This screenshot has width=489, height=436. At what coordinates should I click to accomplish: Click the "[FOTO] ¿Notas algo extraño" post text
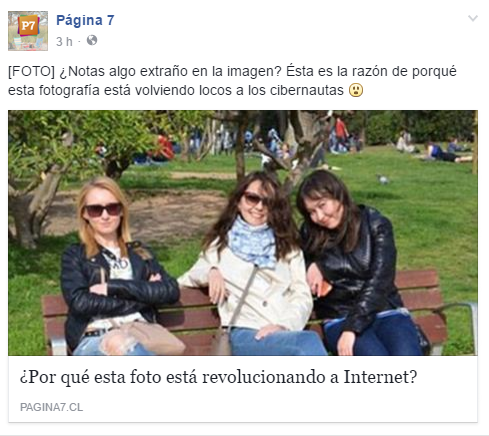click(232, 81)
